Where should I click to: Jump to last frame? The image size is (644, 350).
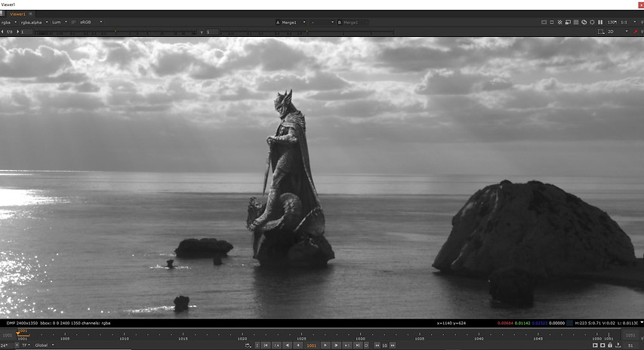[x=358, y=345]
